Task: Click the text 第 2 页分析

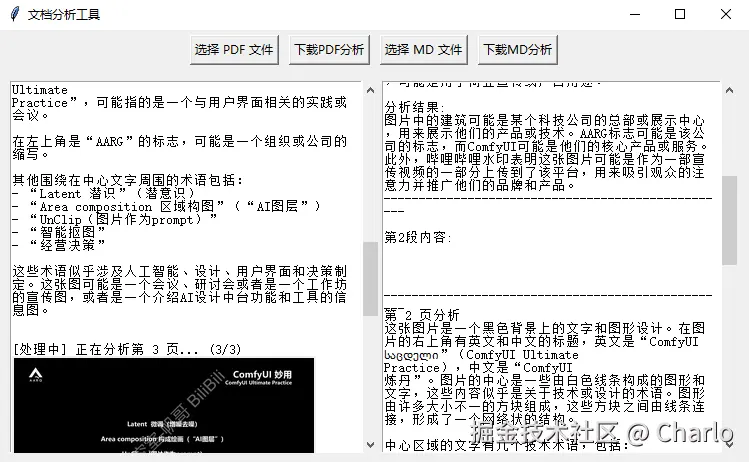Action: [422, 315]
